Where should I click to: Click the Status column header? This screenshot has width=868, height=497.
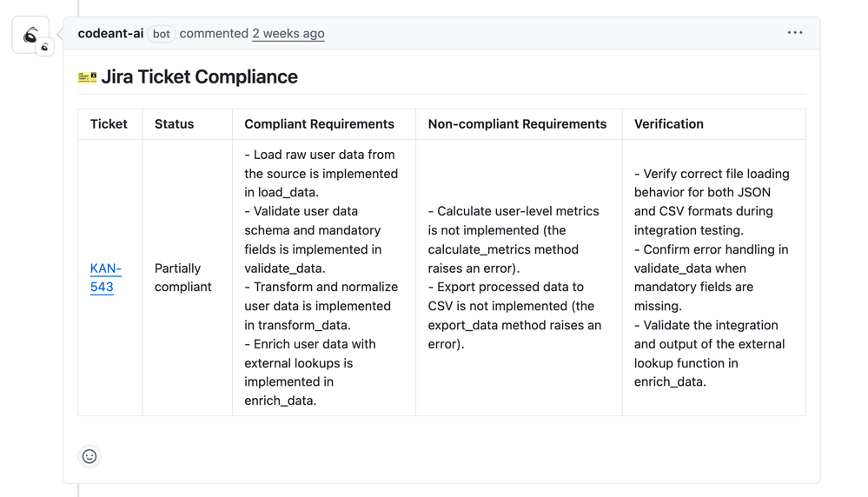pos(174,124)
